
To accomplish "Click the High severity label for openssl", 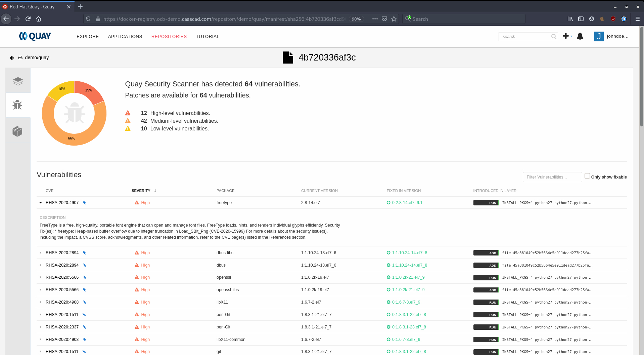I will [x=145, y=277].
